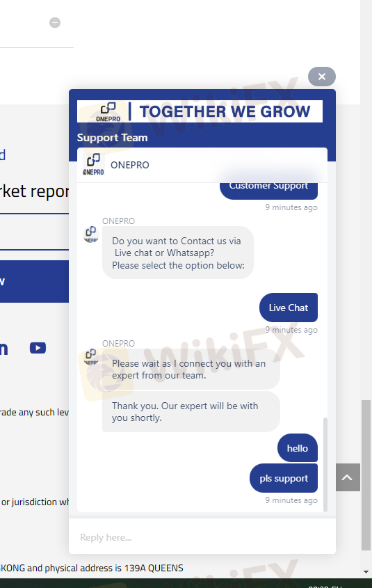Click the back-to-top arrow button
Viewport: 372px width, 588px height.
[x=348, y=477]
